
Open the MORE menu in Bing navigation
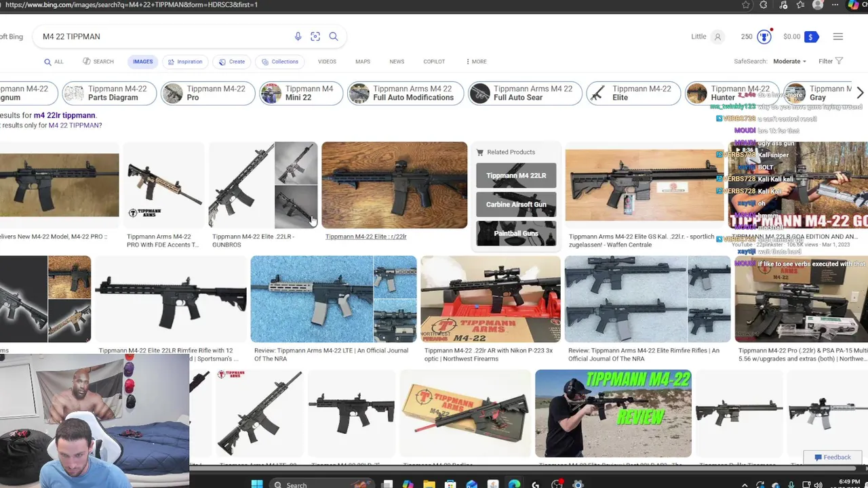point(476,62)
